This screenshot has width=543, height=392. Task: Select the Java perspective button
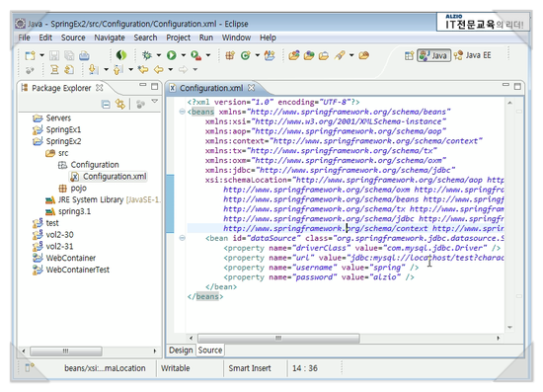[433, 55]
